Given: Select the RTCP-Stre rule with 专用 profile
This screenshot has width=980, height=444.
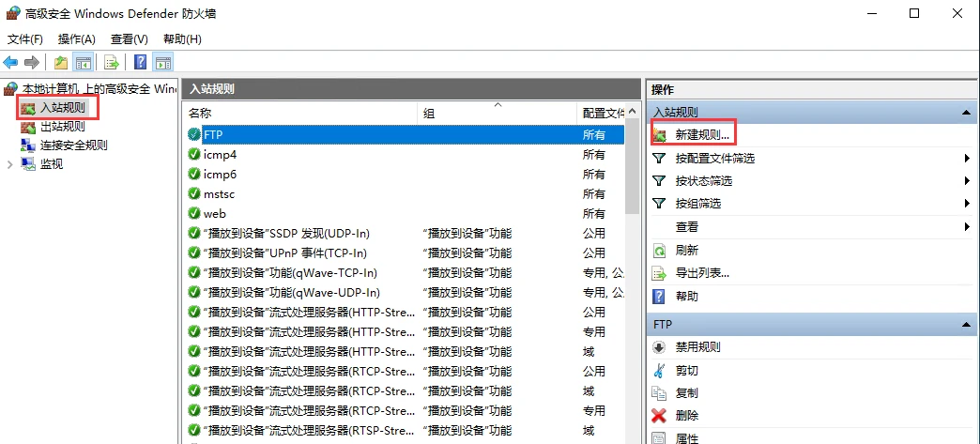Looking at the screenshot, I should point(405,411).
